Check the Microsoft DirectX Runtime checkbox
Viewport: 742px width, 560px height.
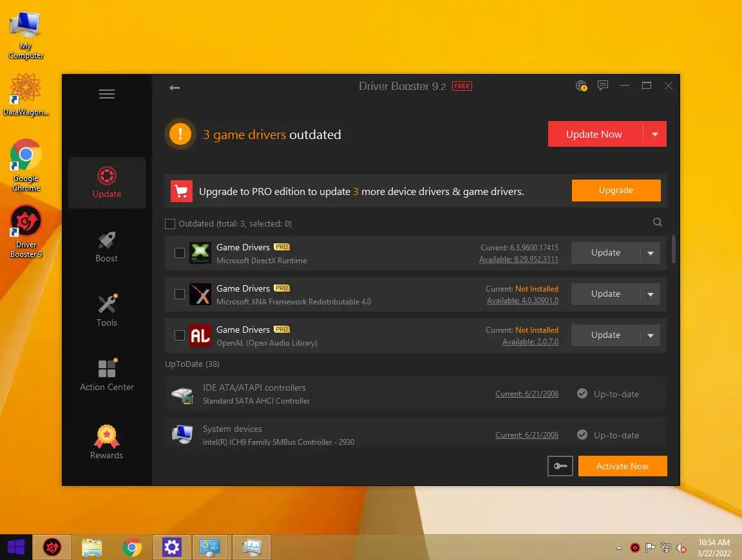179,253
